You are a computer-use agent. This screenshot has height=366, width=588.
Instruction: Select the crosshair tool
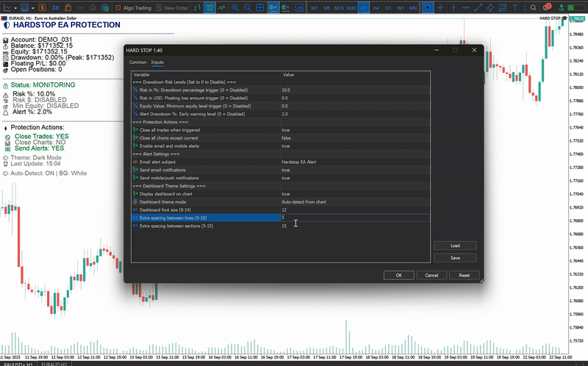pyautogui.click(x=440, y=7)
